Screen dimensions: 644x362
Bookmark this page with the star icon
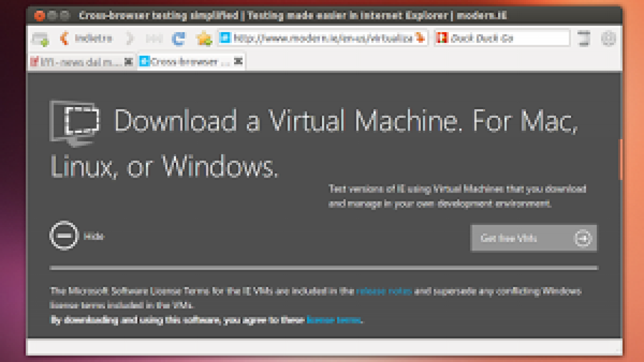pyautogui.click(x=204, y=38)
